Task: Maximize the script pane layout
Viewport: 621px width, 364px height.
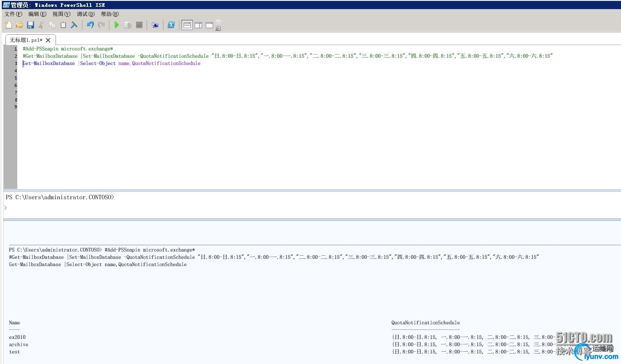Action: [209, 25]
